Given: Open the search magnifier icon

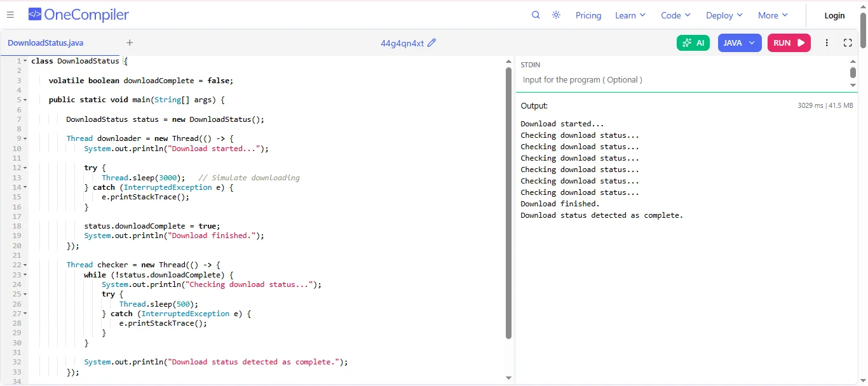Looking at the screenshot, I should 536,15.
